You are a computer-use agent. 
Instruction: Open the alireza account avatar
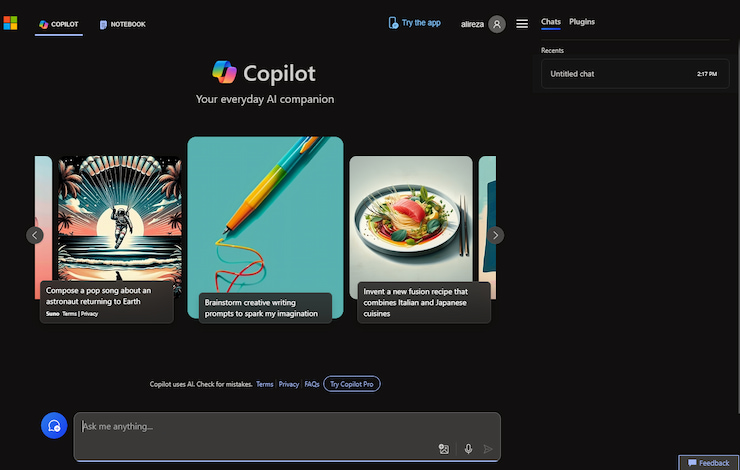click(496, 24)
